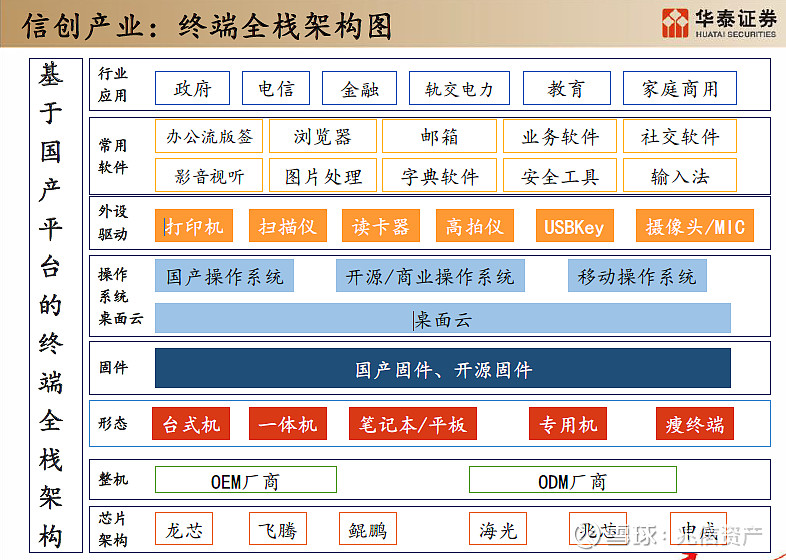The height and width of the screenshot is (560, 786).
Task: Select the orange 扫描仪 block
Action: coord(288,226)
